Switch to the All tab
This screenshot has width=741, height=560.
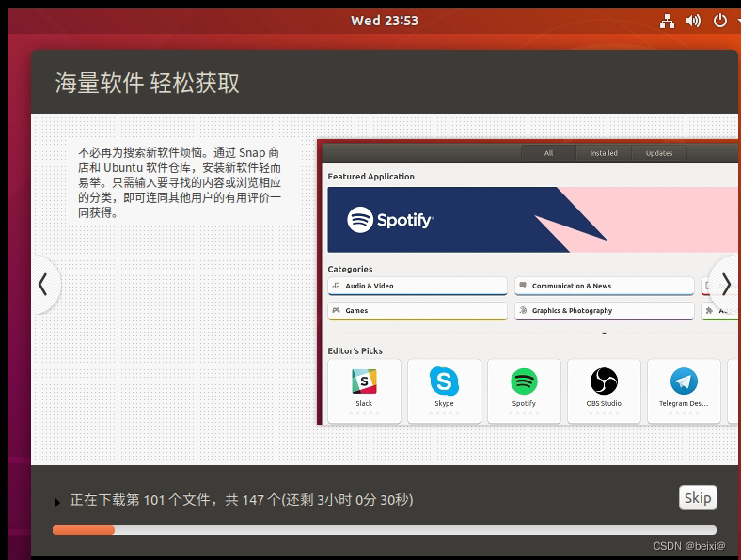click(x=548, y=153)
